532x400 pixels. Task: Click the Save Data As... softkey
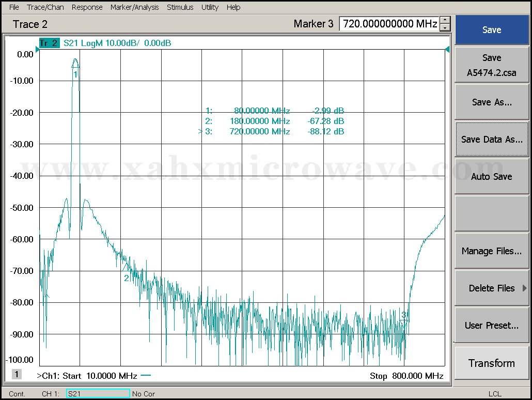click(492, 139)
